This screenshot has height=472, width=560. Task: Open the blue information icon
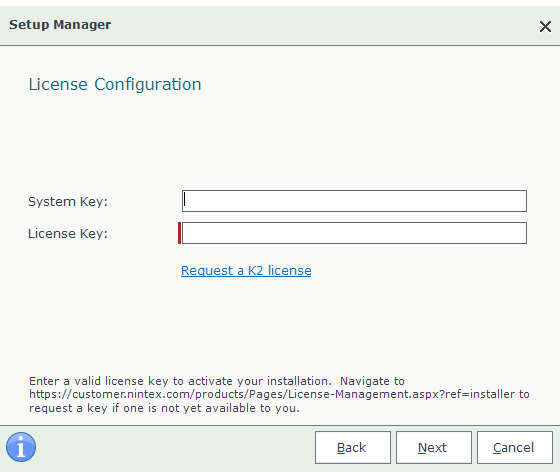pos(21,447)
